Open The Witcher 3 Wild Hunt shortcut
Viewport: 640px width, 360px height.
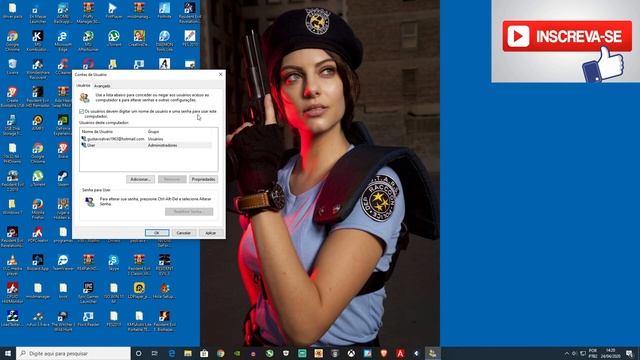pyautogui.click(x=63, y=321)
